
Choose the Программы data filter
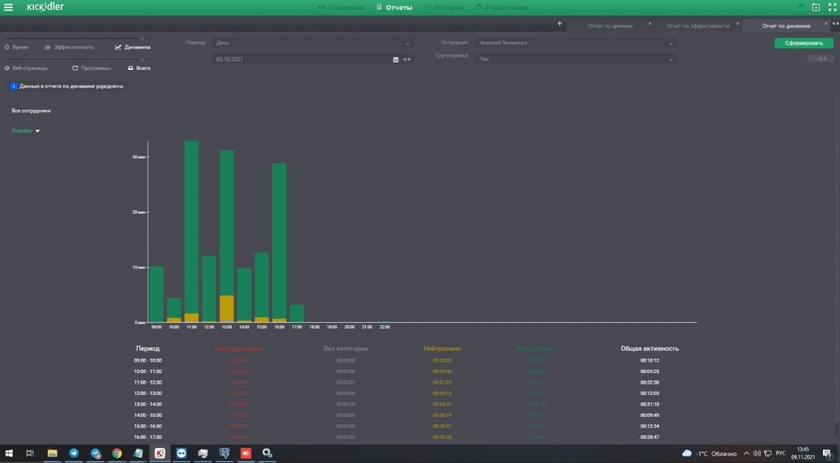(x=92, y=68)
